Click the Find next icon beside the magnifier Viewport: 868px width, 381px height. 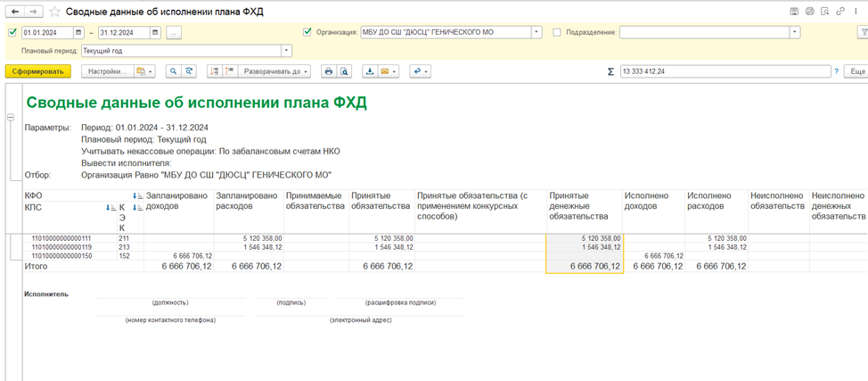point(189,71)
